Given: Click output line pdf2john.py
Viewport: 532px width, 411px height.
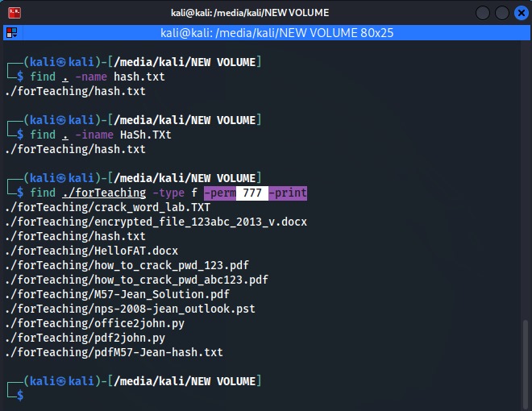Looking at the screenshot, I should pyautogui.click(x=85, y=338).
